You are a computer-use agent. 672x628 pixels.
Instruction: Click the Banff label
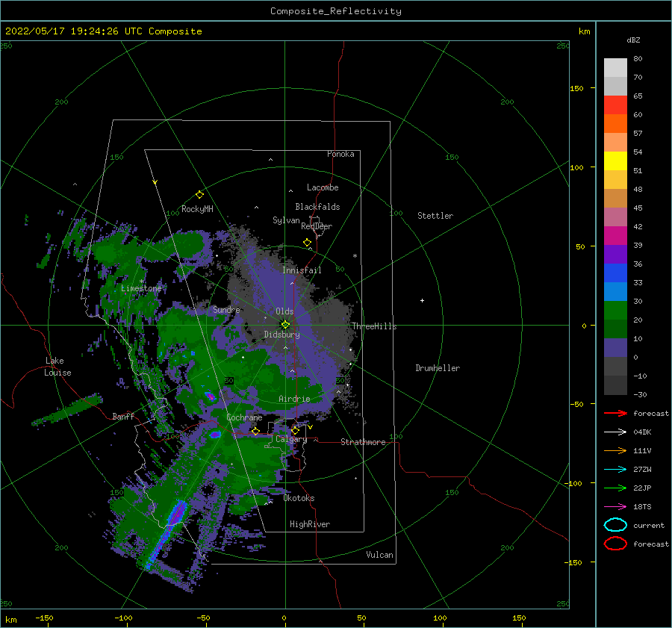point(123,417)
